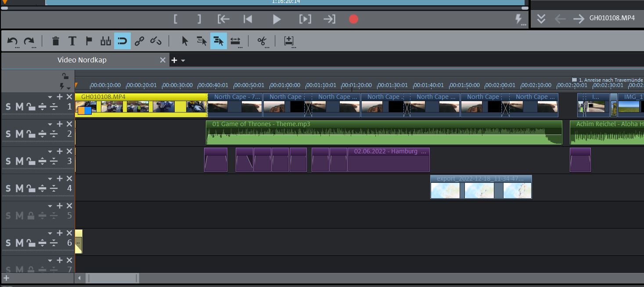Open track 6 options dropdown arrow
The width and height of the screenshot is (644, 287).
coord(50,233)
